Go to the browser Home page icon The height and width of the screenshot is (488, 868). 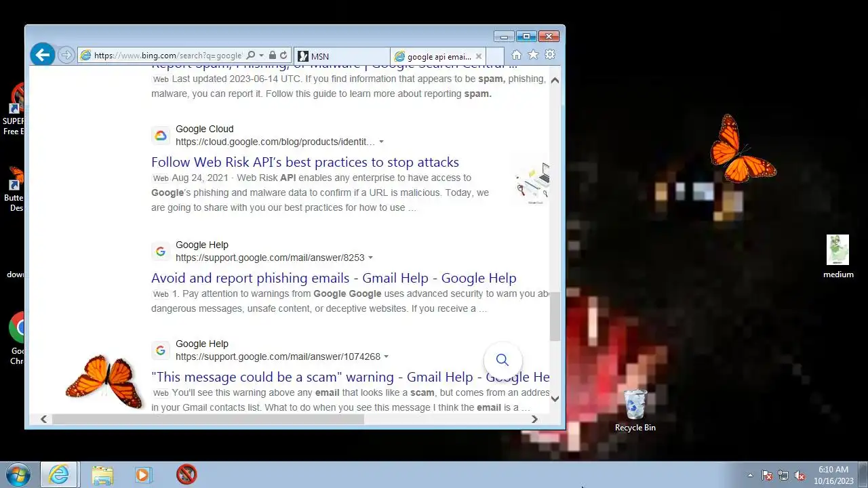[x=517, y=55]
